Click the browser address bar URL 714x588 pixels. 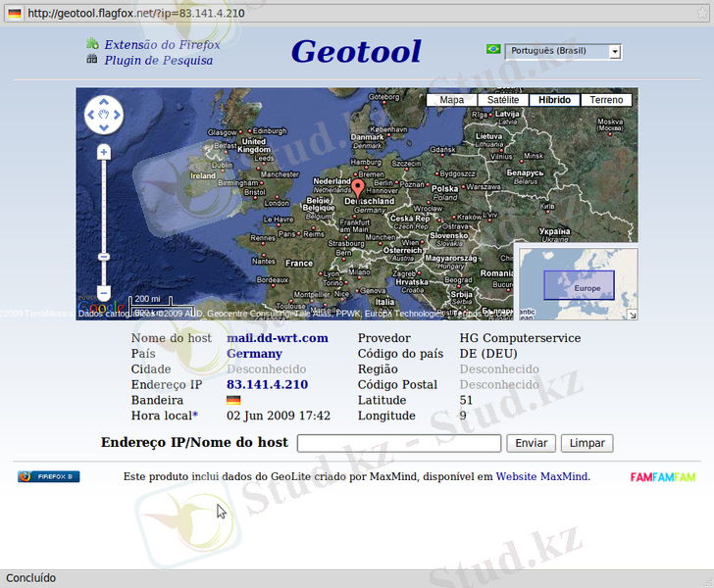136,13
